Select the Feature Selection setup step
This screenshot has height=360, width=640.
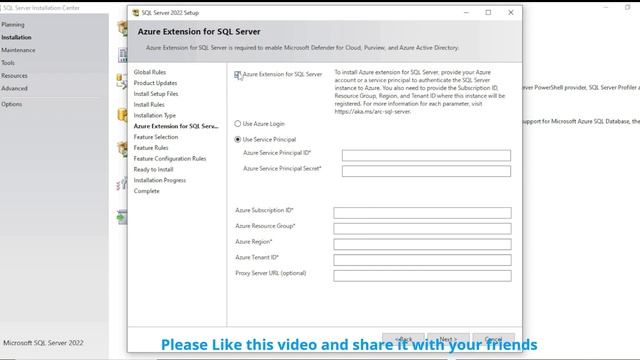tap(156, 137)
